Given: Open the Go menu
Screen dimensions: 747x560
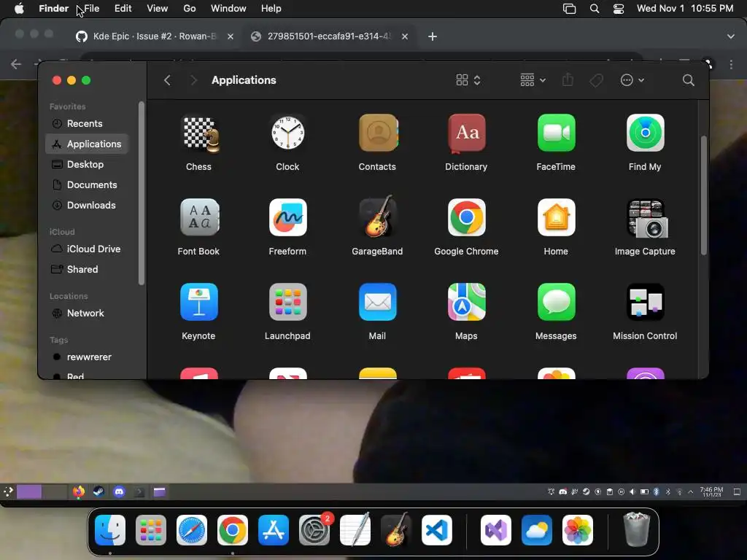Looking at the screenshot, I should click(190, 9).
